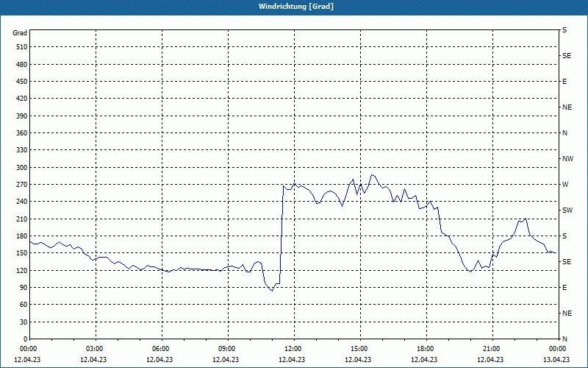Click the 12.04.23 date beneath 03:00
This screenshot has height=368, width=588.
pyautogui.click(x=93, y=359)
